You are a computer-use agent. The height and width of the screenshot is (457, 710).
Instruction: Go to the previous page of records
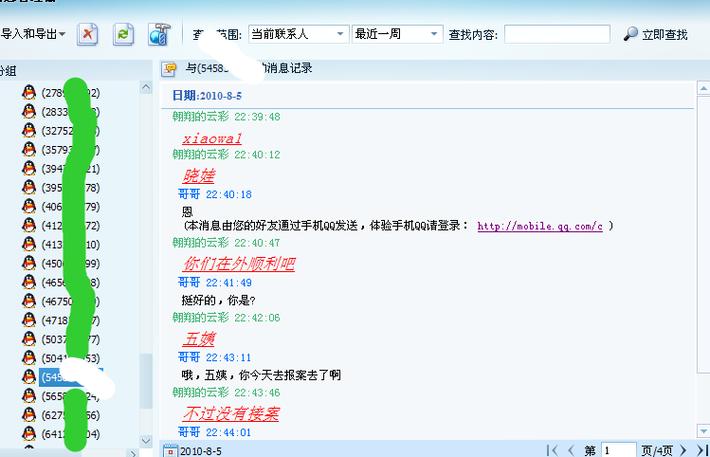pos(570,451)
